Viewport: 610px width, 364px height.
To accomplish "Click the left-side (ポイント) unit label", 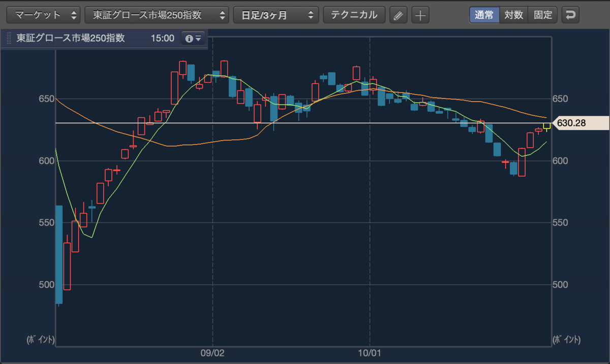I will [41, 340].
